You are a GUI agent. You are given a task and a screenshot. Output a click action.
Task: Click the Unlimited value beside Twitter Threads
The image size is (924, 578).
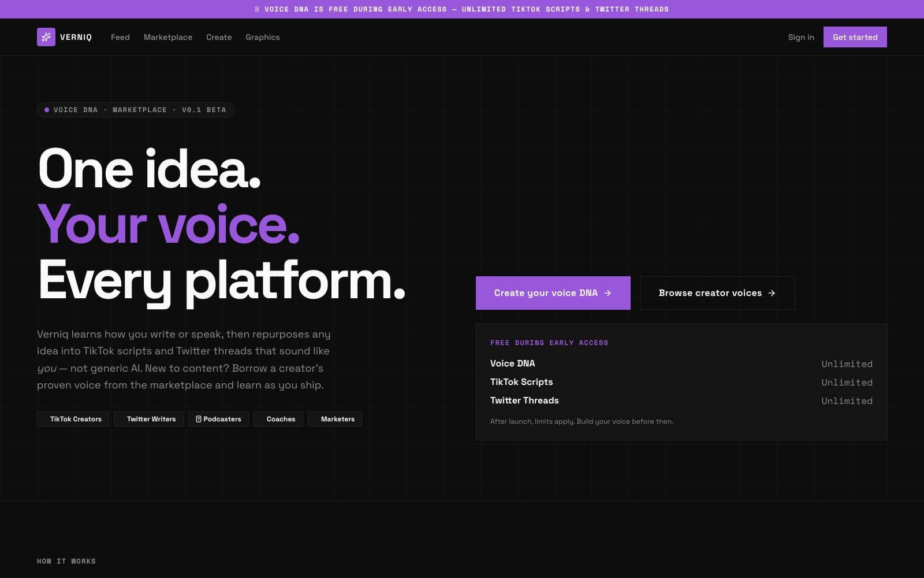click(x=847, y=401)
